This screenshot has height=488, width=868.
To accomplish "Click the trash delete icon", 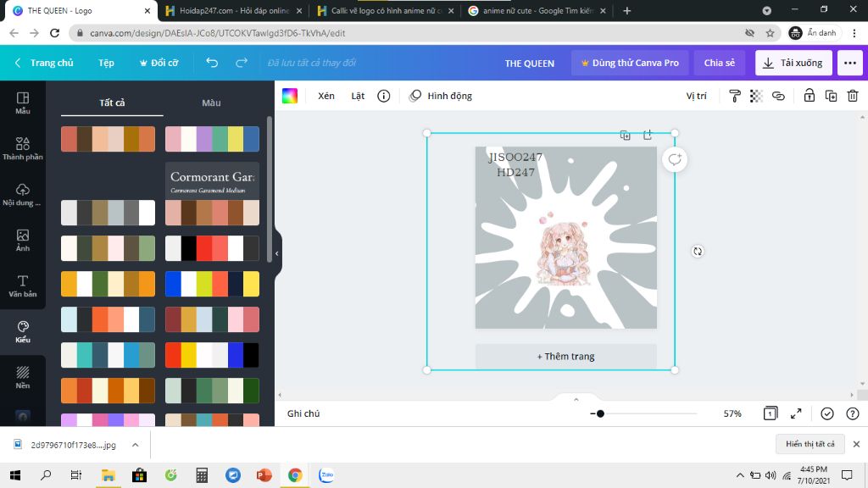I will pyautogui.click(x=853, y=96).
